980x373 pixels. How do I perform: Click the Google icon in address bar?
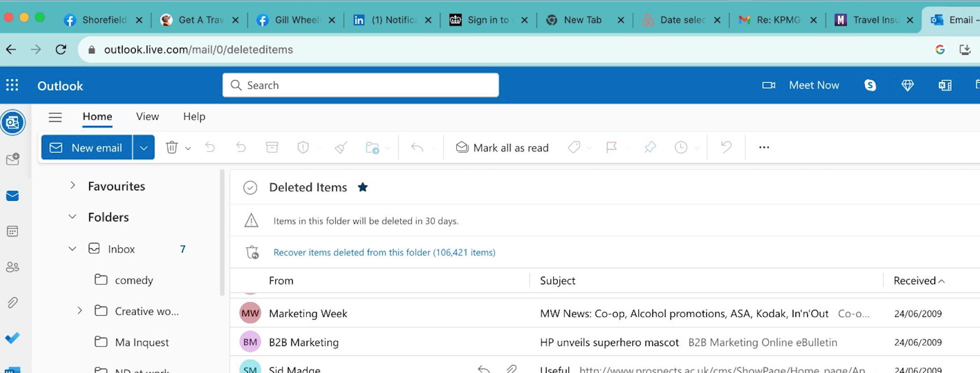(x=940, y=49)
